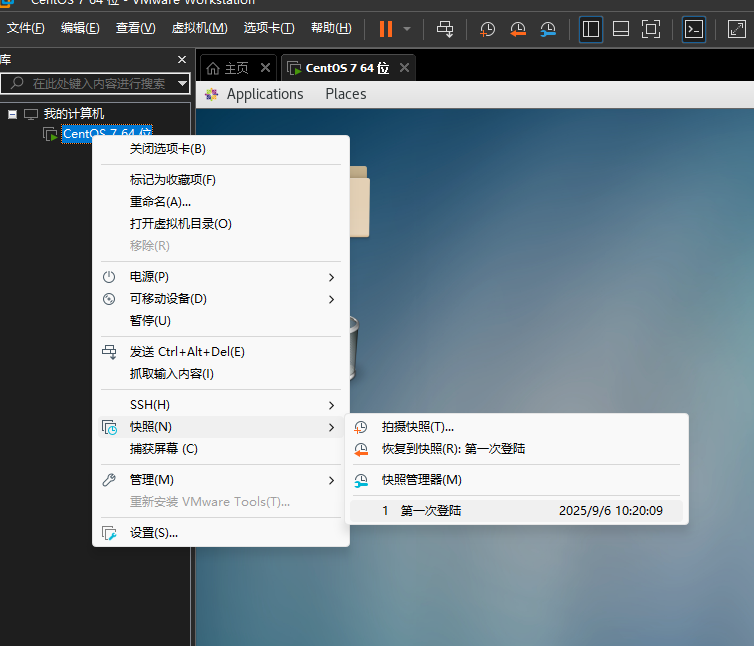Screen dimensions: 754x646
Task: Choose 标记为收藏项(F) from context menu
Action: (x=221, y=180)
